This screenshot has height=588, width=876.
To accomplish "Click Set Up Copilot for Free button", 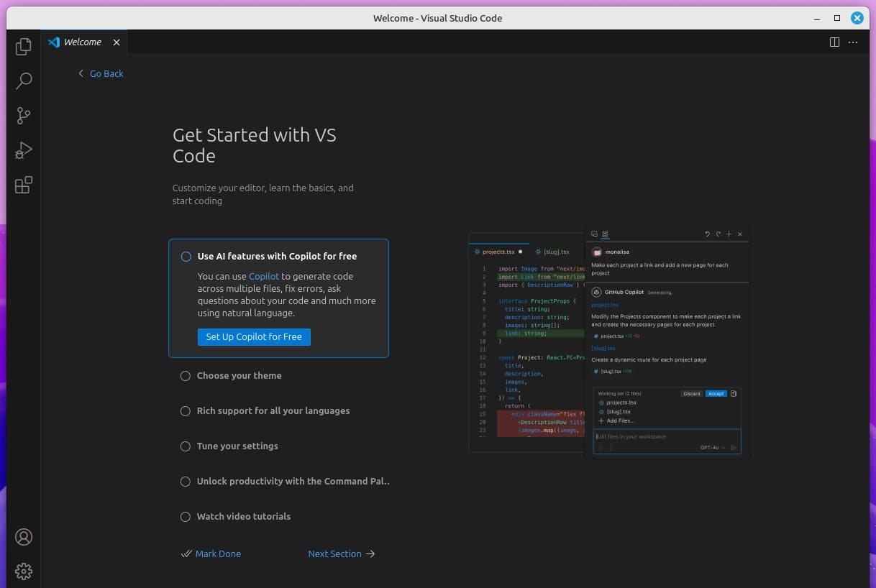I will [x=254, y=337].
